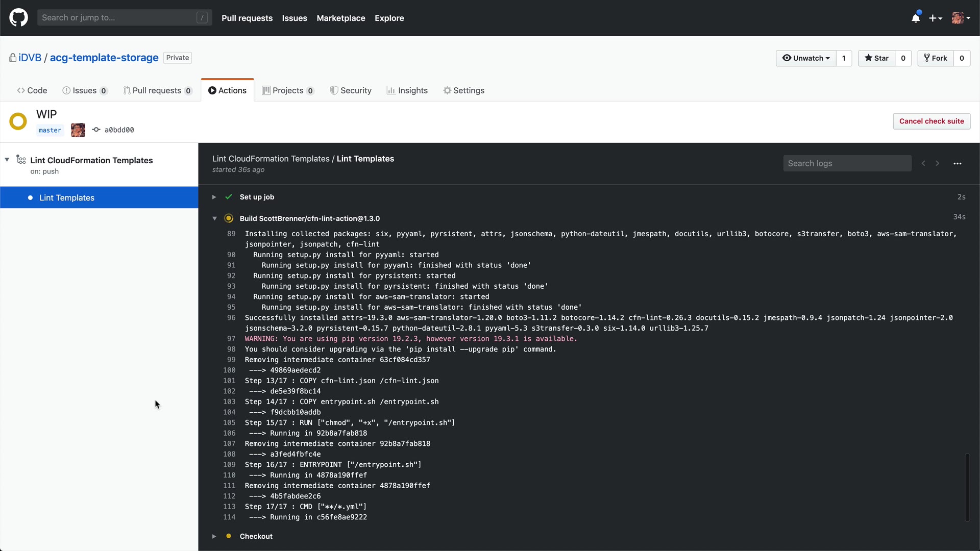Viewport: 980px width, 551px height.
Task: Switch to the Code tab
Action: pos(32,90)
